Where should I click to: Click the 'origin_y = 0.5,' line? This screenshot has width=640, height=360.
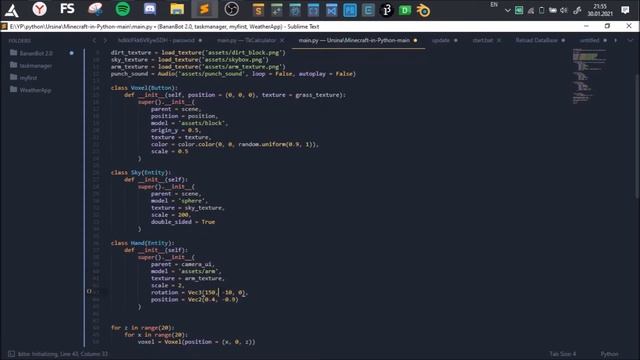176,130
